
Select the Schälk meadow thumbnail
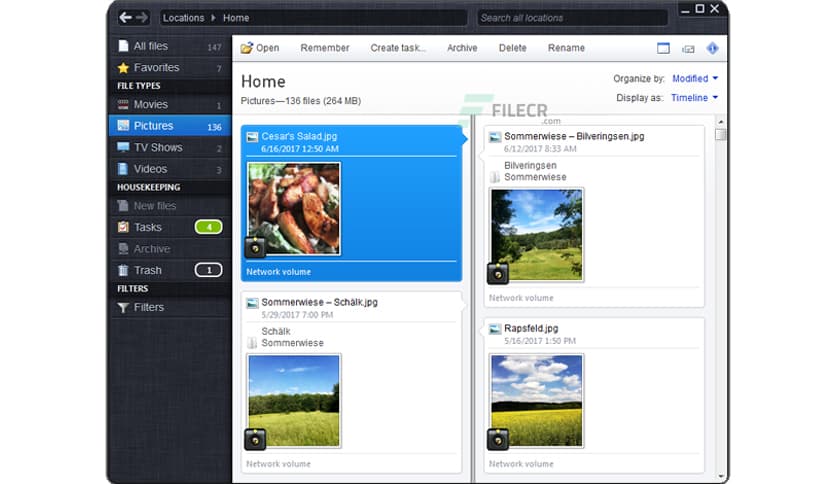point(294,400)
